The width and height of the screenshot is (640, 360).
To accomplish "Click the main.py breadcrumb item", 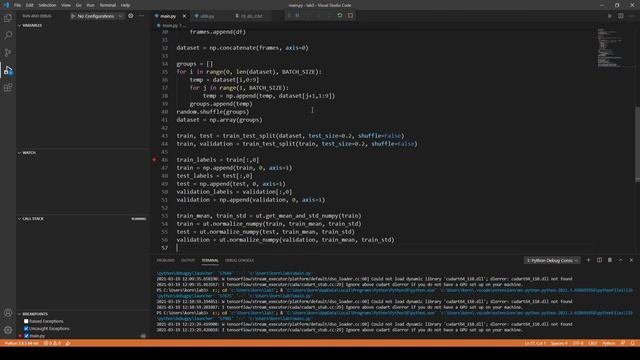I will tap(169, 25).
